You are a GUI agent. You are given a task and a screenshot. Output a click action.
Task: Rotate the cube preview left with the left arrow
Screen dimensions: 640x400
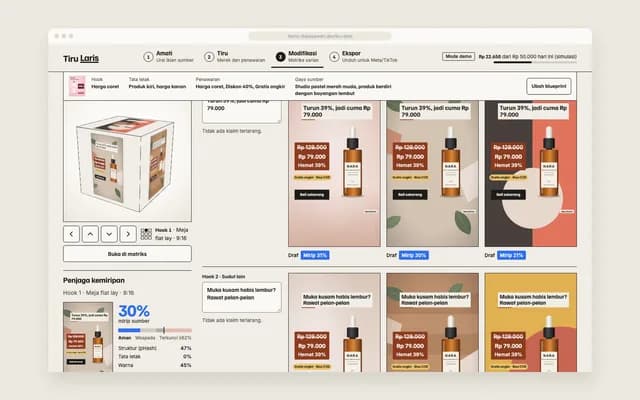[71, 234]
